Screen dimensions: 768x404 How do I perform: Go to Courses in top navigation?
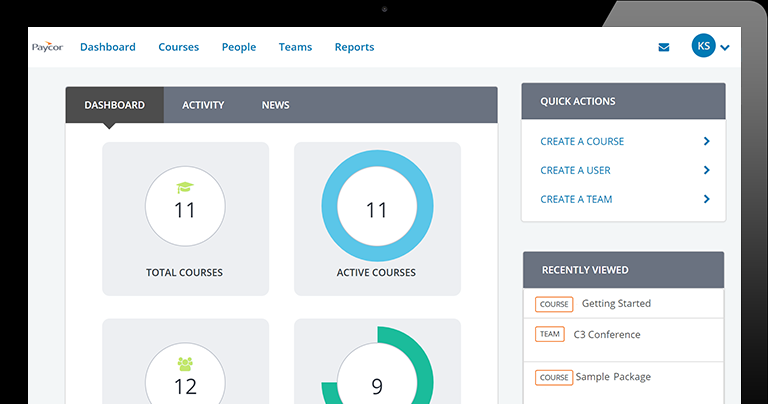point(178,47)
